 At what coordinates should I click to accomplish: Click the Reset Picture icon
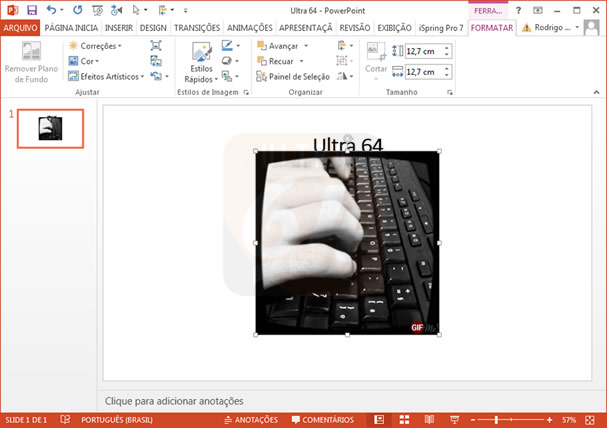point(156,76)
